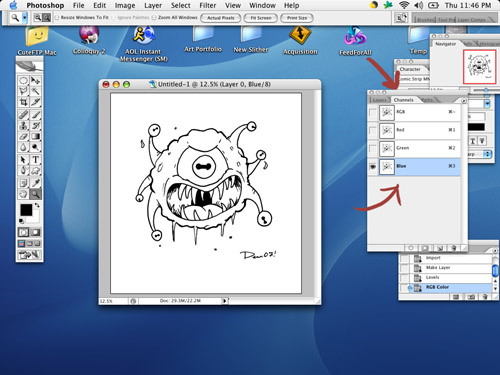Select the Elliptical Marquee tool
This screenshot has width=500, height=375.
[23, 81]
